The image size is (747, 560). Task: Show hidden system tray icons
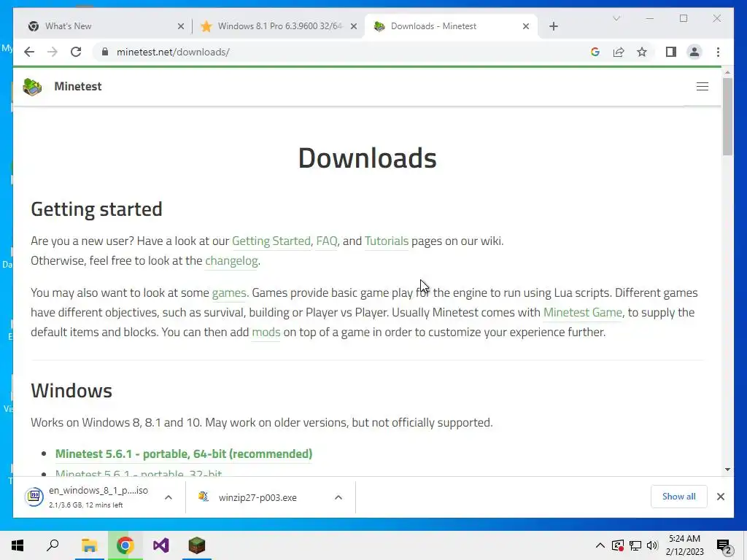pyautogui.click(x=600, y=545)
